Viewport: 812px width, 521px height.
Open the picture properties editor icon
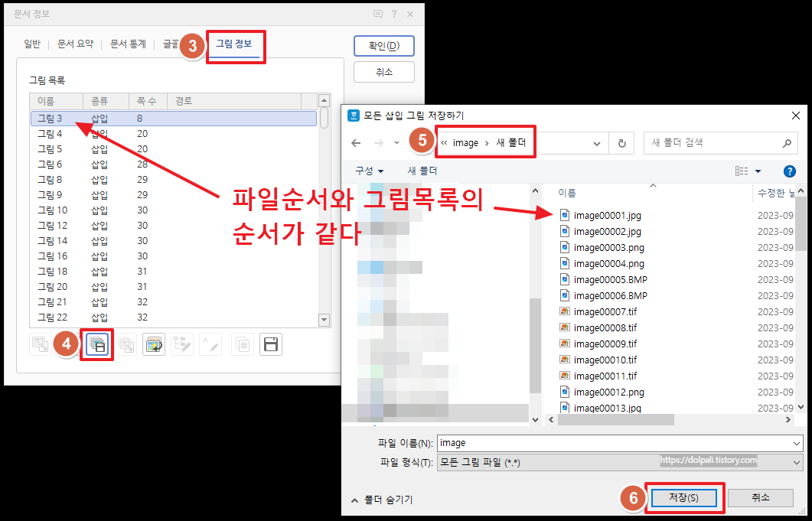[155, 344]
